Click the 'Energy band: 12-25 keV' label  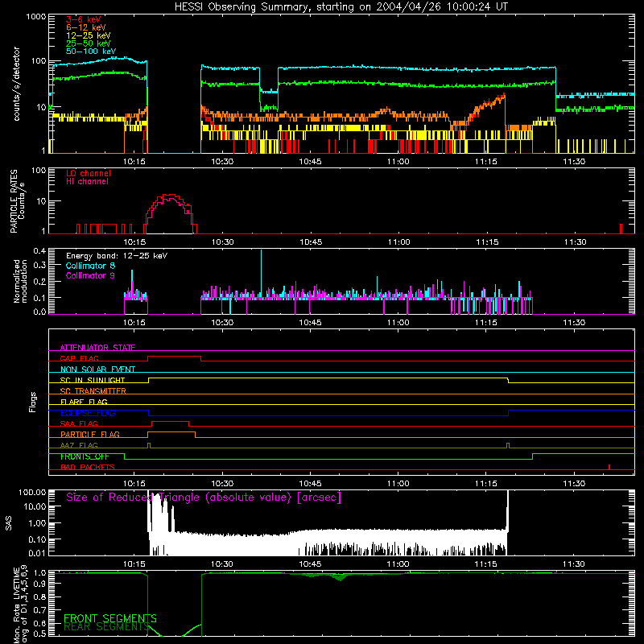click(x=117, y=256)
